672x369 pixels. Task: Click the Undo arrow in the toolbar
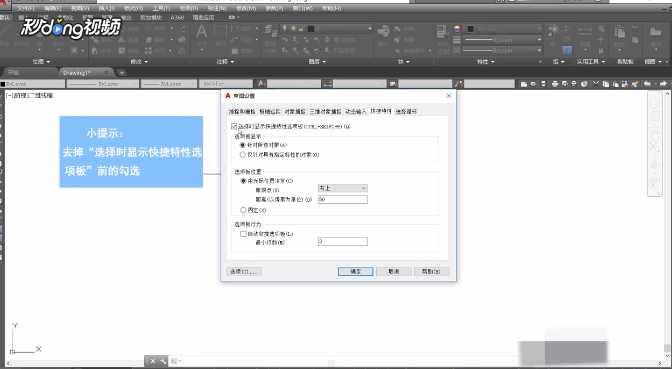[x=647, y=84]
